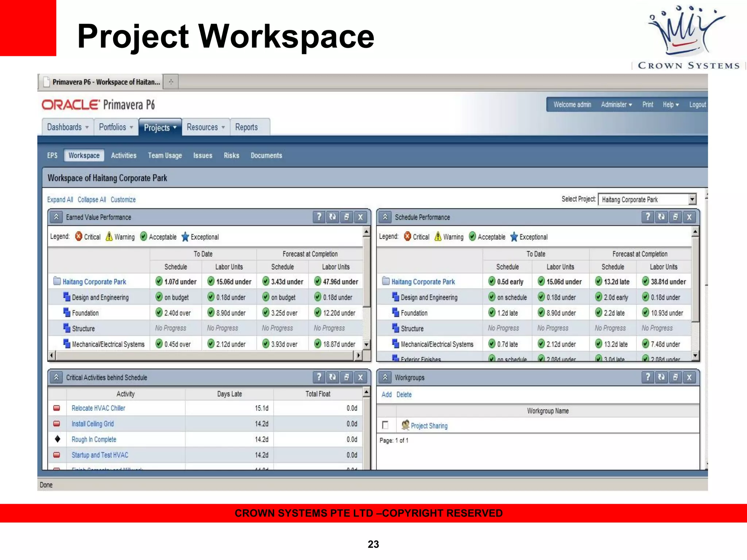The image size is (747, 560).
Task: Select the Workspace subtab
Action: pos(84,155)
